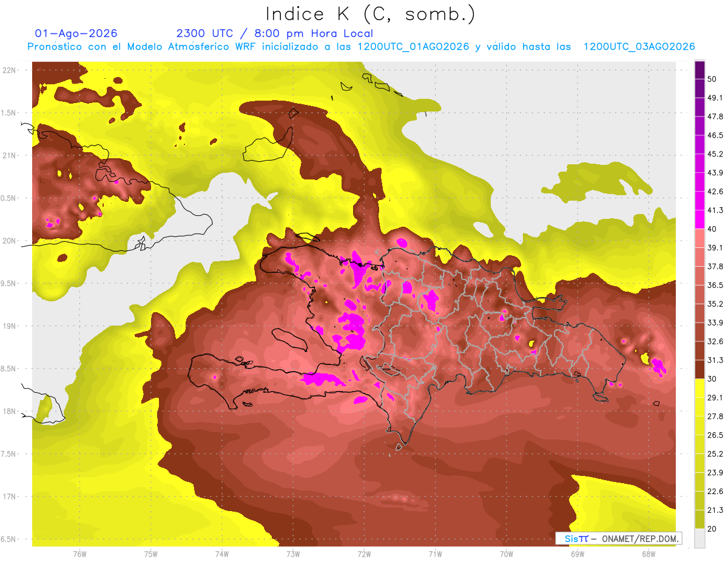Pick the bright yellow swatch between 29.1 and 30
Screen dimensions: 728x562
(x=699, y=389)
